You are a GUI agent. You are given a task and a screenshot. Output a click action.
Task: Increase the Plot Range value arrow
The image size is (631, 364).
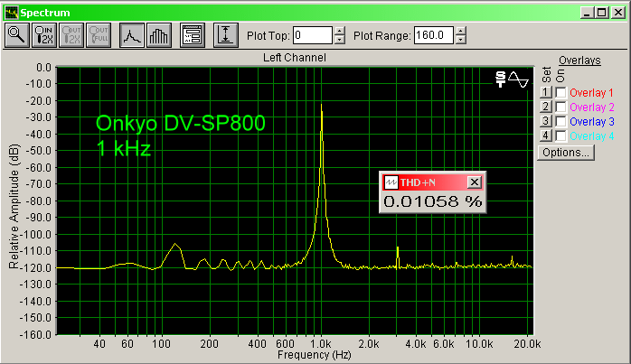coord(461,31)
